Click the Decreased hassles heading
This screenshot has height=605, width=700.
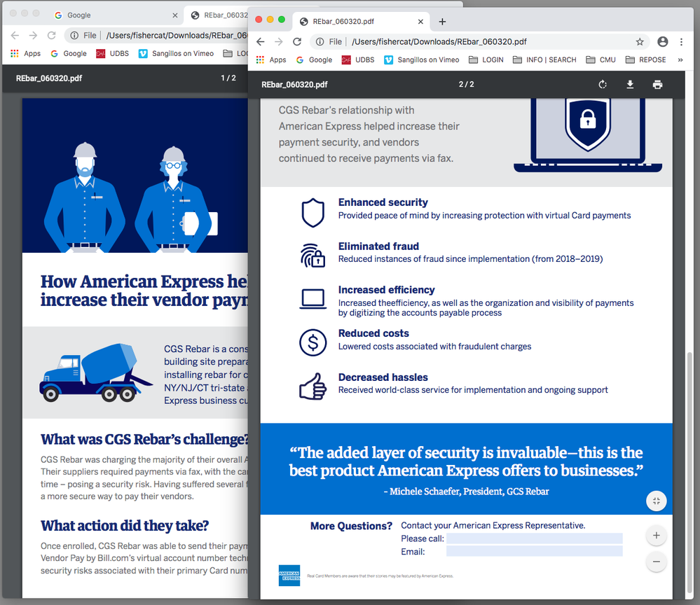(383, 377)
